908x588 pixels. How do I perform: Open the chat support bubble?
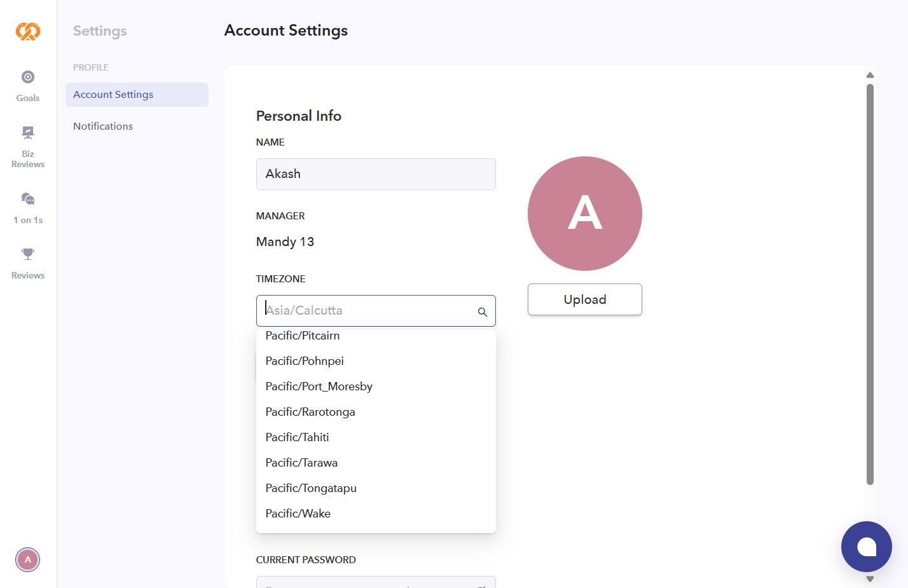pos(866,547)
